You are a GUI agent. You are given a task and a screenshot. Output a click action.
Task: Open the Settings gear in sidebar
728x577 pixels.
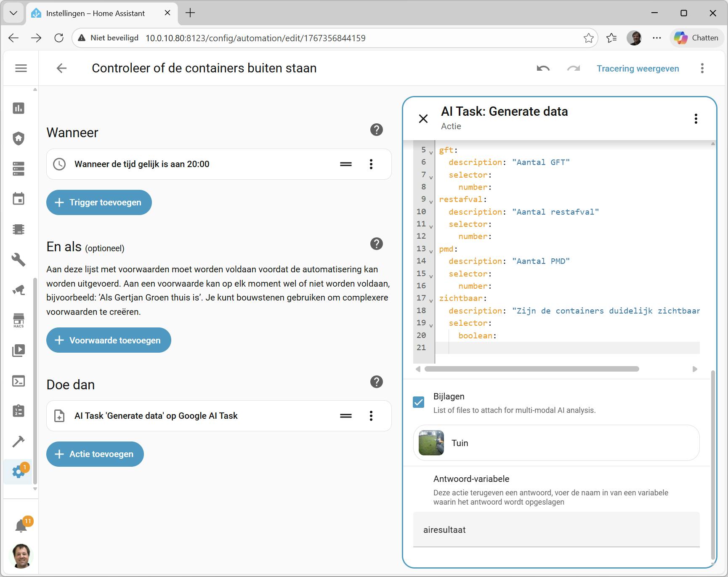pyautogui.click(x=19, y=471)
